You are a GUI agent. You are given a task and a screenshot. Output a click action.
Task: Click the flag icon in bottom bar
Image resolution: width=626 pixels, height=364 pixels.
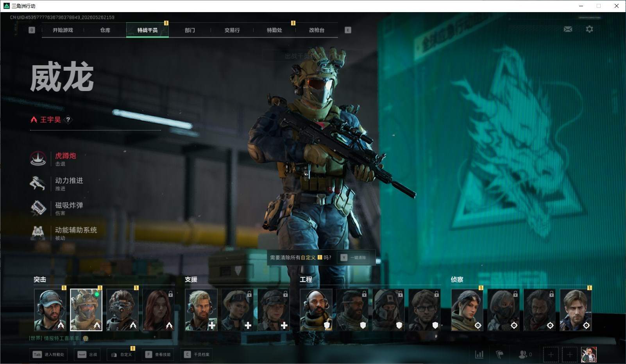click(x=500, y=355)
